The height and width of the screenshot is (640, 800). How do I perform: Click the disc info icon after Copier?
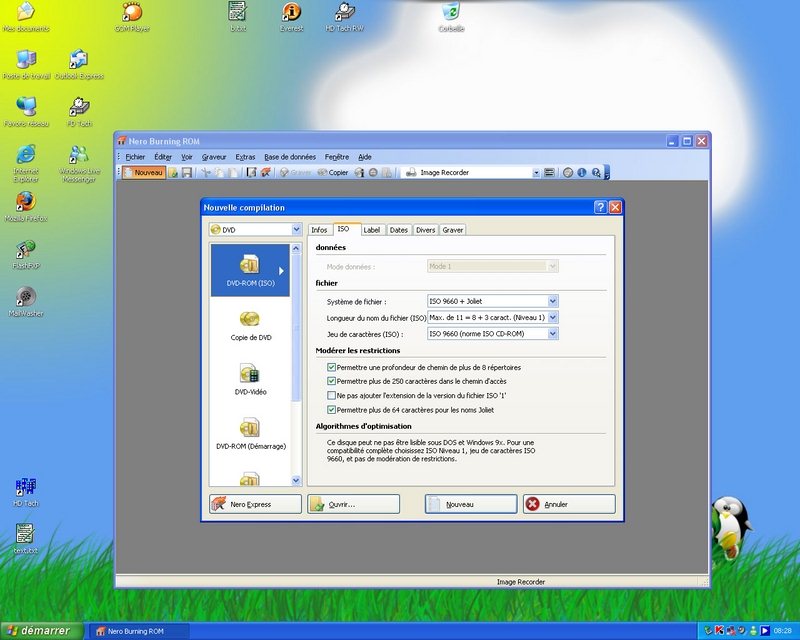pyautogui.click(x=359, y=173)
